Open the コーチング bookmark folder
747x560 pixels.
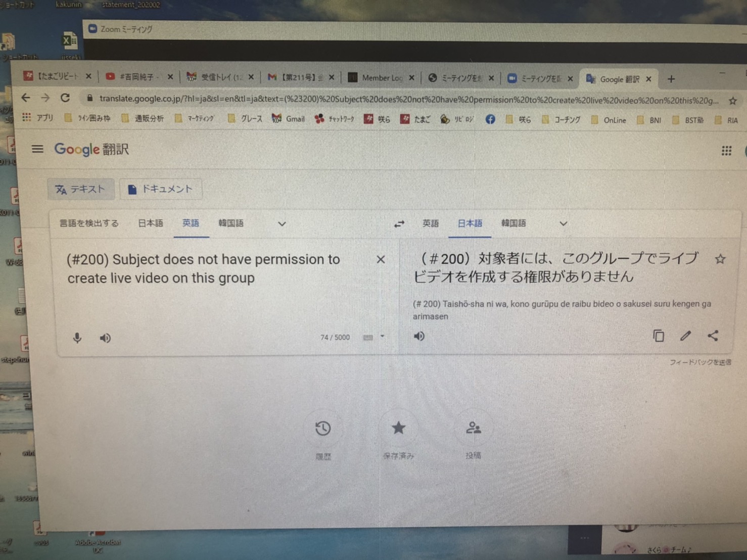pos(561,120)
